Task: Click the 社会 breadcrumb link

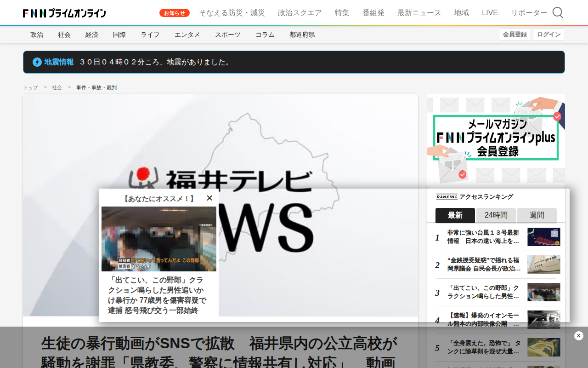Action: [x=57, y=87]
